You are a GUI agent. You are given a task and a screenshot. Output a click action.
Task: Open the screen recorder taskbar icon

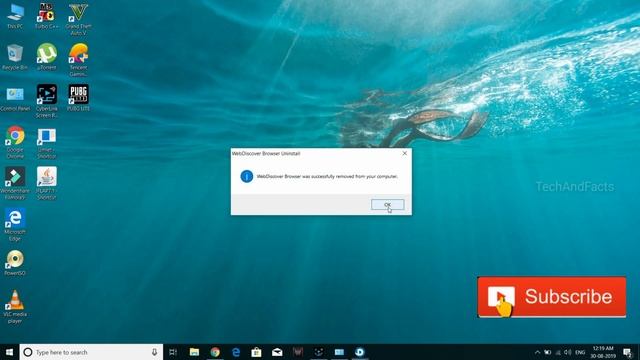[319, 352]
